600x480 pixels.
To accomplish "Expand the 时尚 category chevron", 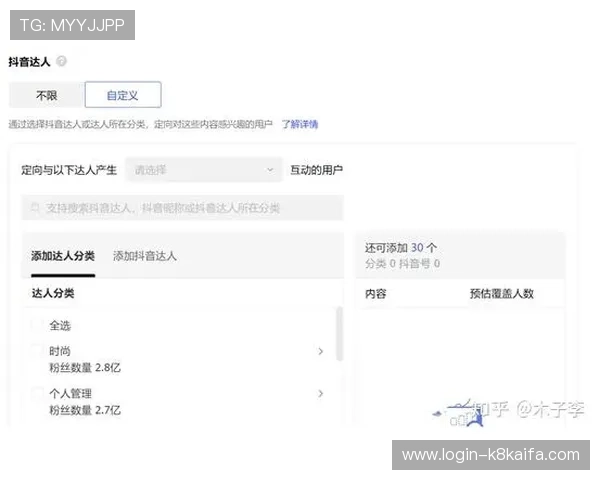I will (x=321, y=351).
